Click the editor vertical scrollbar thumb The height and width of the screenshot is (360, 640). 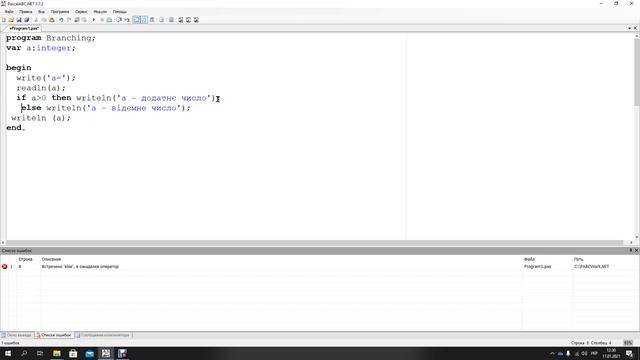[637, 72]
